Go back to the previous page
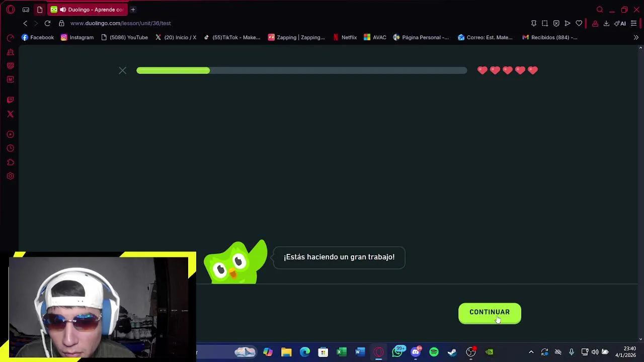644x362 pixels. 25,23
